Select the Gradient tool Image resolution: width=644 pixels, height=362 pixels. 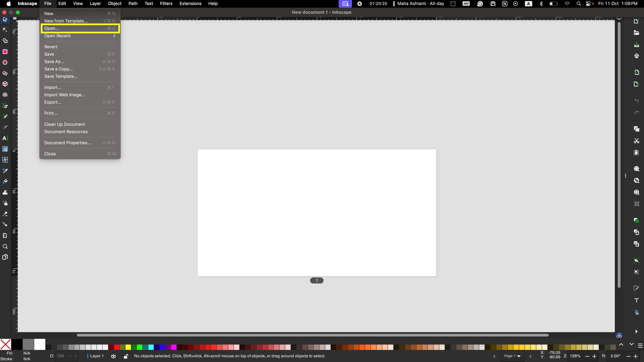5,149
